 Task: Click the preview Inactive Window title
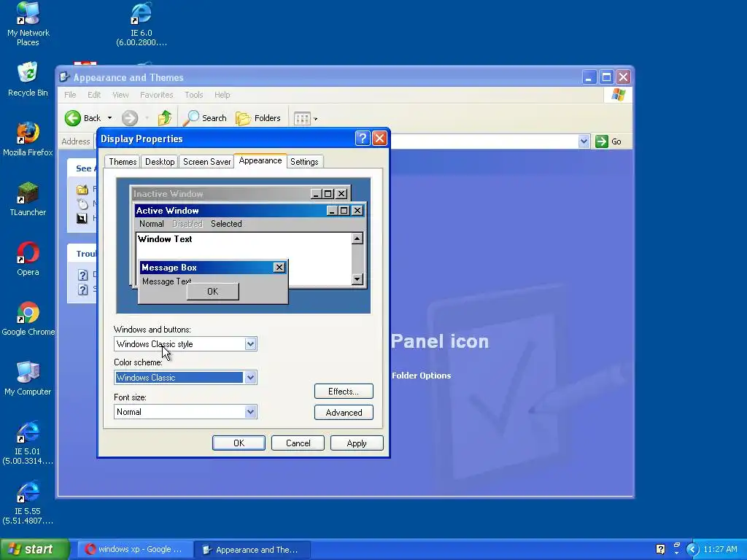[168, 194]
